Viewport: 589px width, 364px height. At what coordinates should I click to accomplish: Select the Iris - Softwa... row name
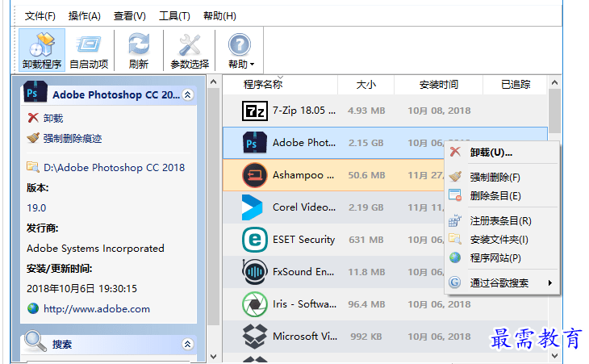tap(304, 304)
